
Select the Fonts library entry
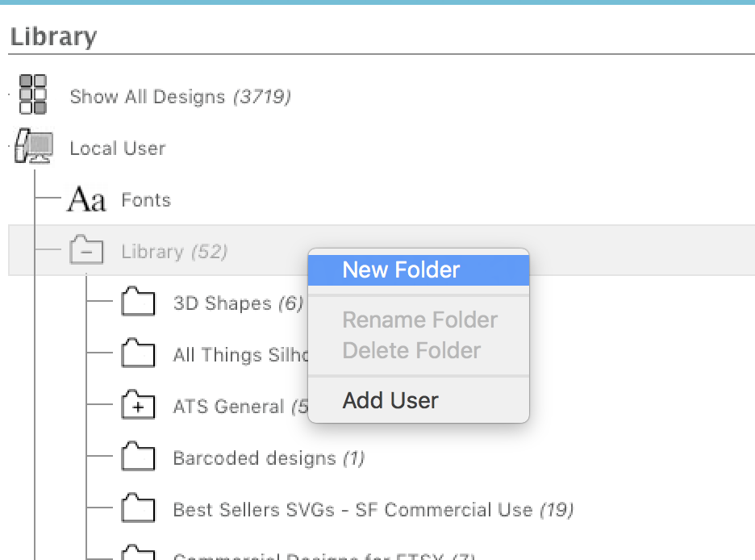(x=146, y=199)
